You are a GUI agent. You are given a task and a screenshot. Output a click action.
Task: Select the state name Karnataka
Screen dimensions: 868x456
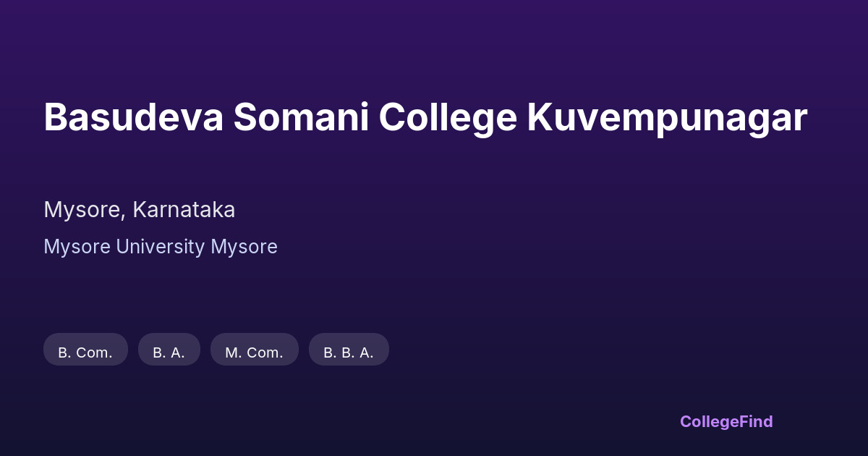(x=184, y=210)
